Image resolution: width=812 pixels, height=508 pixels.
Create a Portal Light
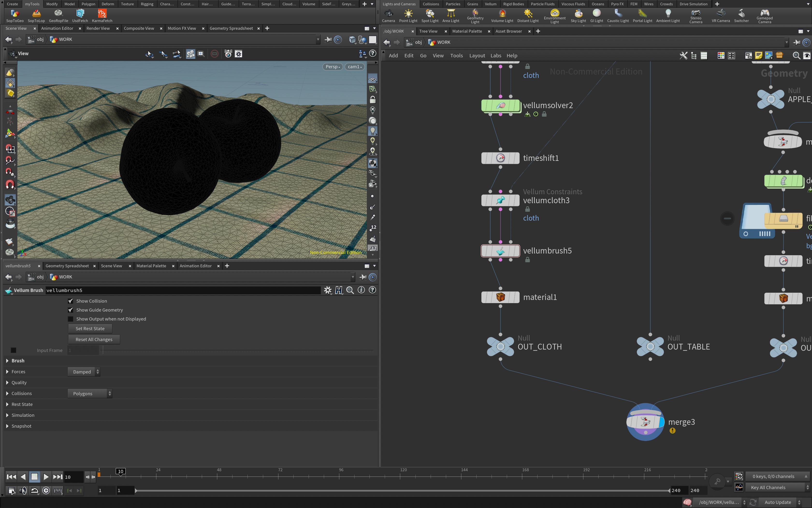pos(642,16)
